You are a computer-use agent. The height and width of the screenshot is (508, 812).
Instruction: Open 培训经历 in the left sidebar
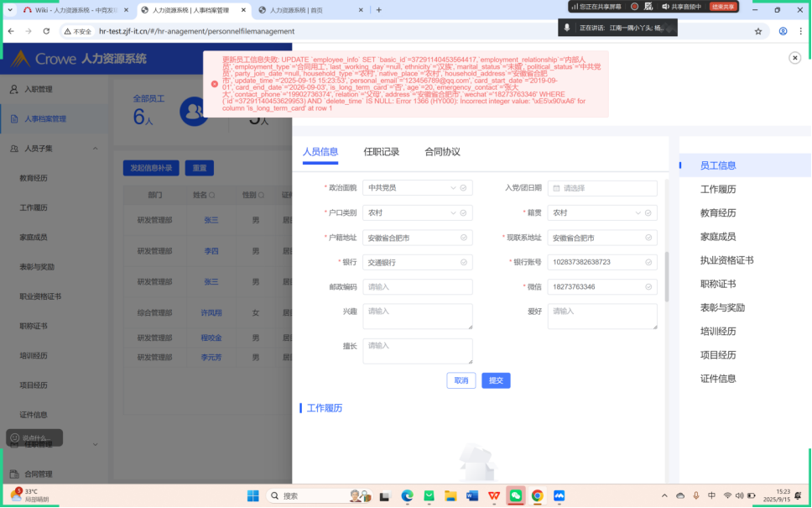click(34, 355)
